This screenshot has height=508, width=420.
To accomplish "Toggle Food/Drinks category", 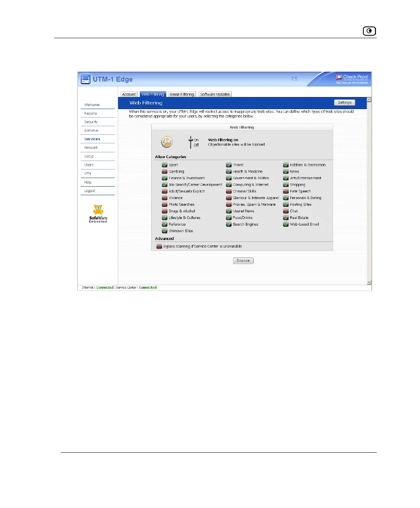I will tap(229, 218).
